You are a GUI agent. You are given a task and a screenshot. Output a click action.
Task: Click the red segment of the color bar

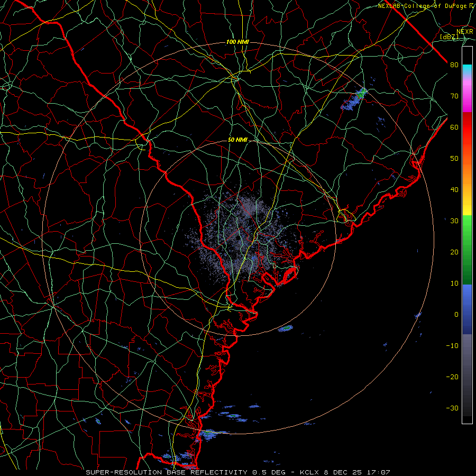click(467, 127)
